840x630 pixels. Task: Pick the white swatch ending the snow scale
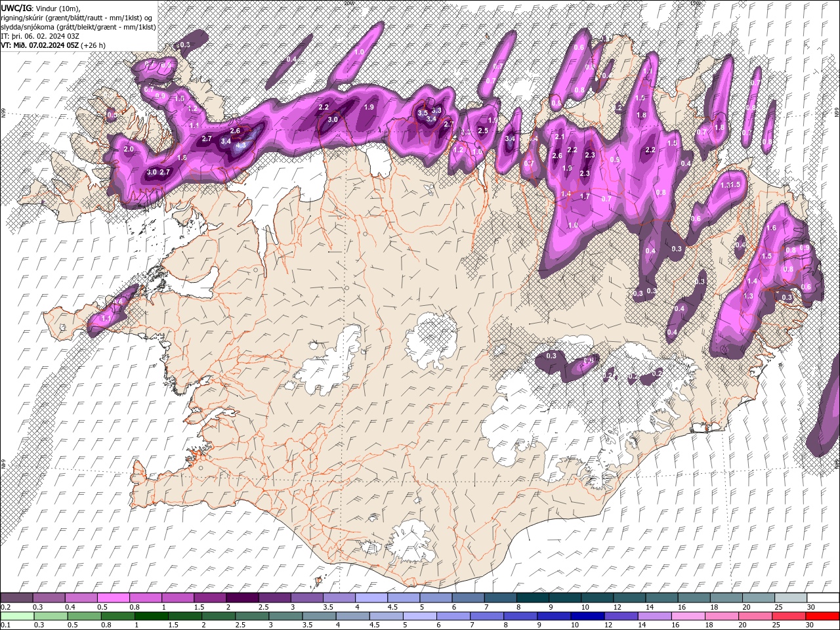coord(823,597)
